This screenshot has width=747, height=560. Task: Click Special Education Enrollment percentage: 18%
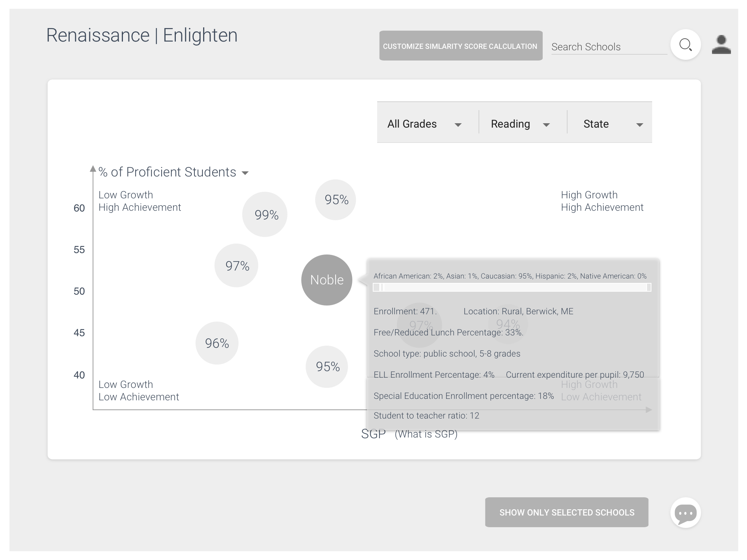[464, 396]
